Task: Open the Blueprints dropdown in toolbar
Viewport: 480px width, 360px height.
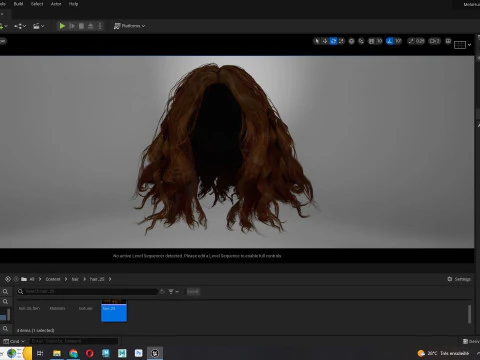Action: 20,26
